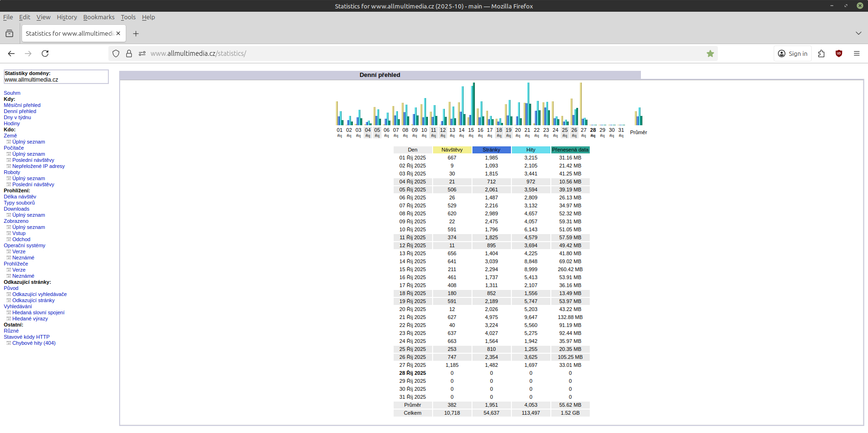
Task: Expand the list all tabs chevron
Action: point(858,33)
